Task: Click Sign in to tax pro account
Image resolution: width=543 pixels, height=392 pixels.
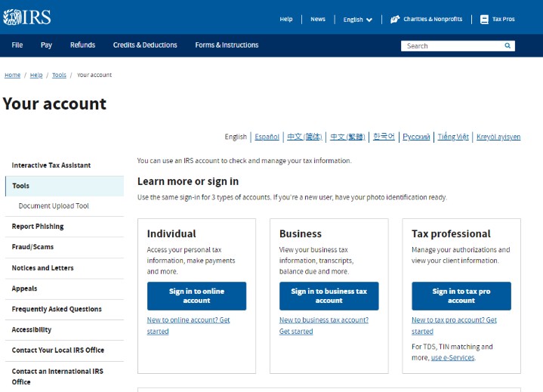Action: click(461, 296)
